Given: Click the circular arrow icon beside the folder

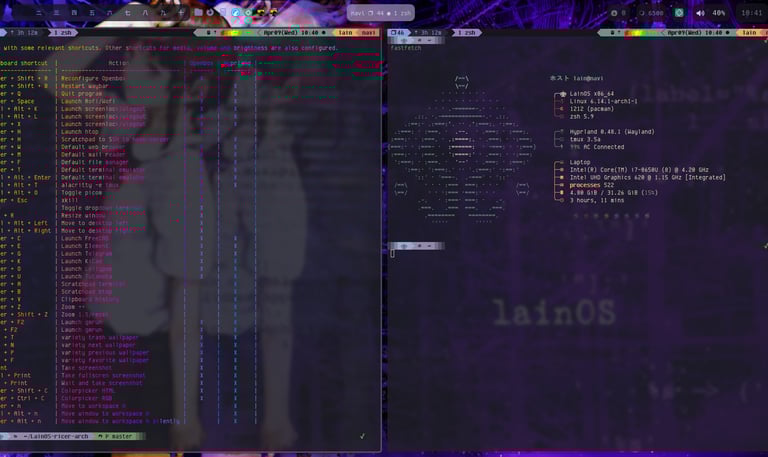Looking at the screenshot, I should [211, 12].
